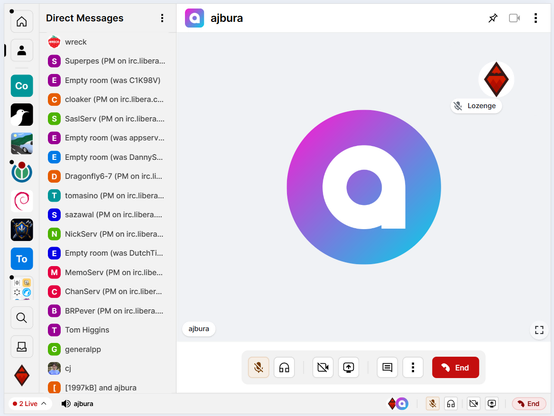Open ajbura room more options menu
Screen dimensions: 554x416
[x=536, y=18]
